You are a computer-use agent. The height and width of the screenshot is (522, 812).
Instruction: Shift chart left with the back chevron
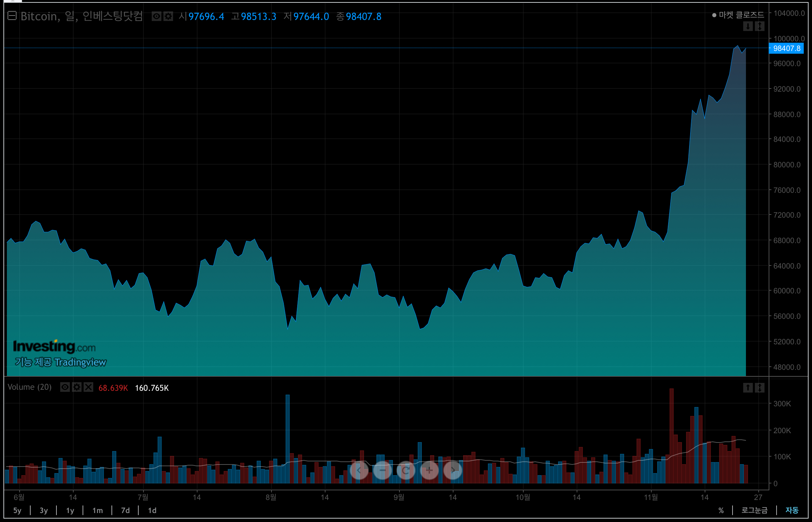pyautogui.click(x=359, y=470)
